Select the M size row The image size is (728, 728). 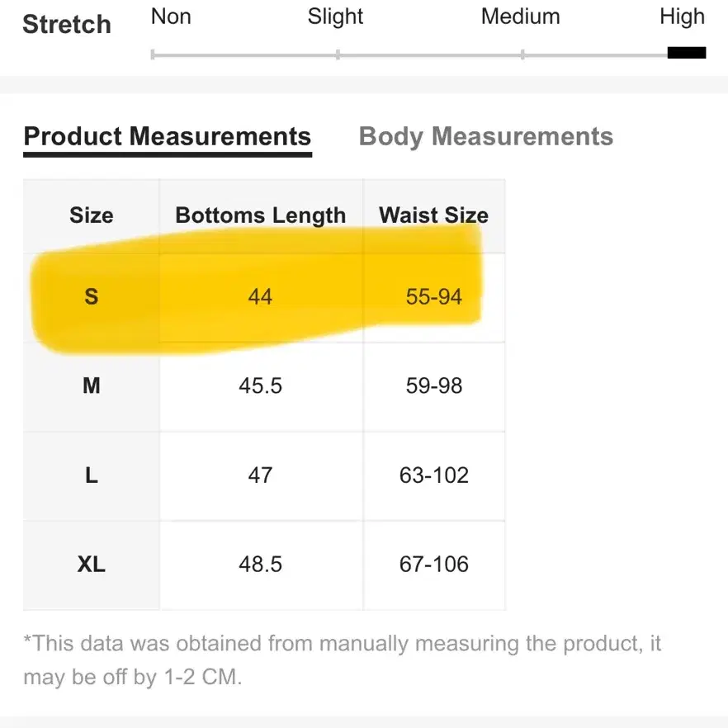(264, 387)
